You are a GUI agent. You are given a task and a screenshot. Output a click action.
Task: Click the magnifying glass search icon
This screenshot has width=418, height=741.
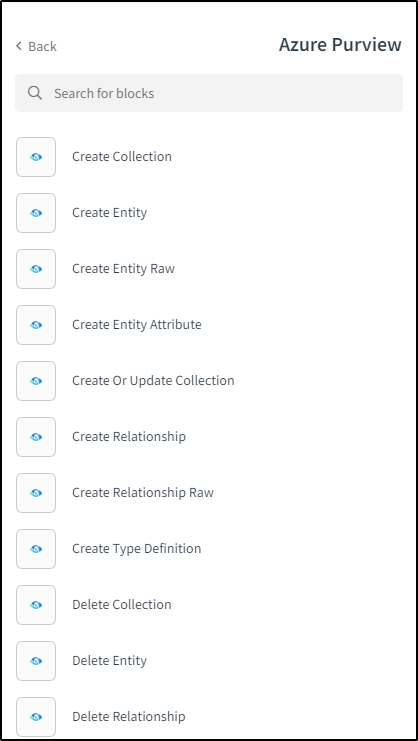(x=35, y=93)
